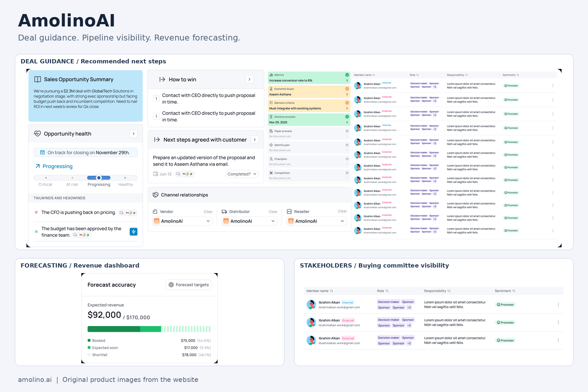The width and height of the screenshot is (588, 392).
Task: Toggle the Metrics green check status
Action: pyautogui.click(x=347, y=75)
